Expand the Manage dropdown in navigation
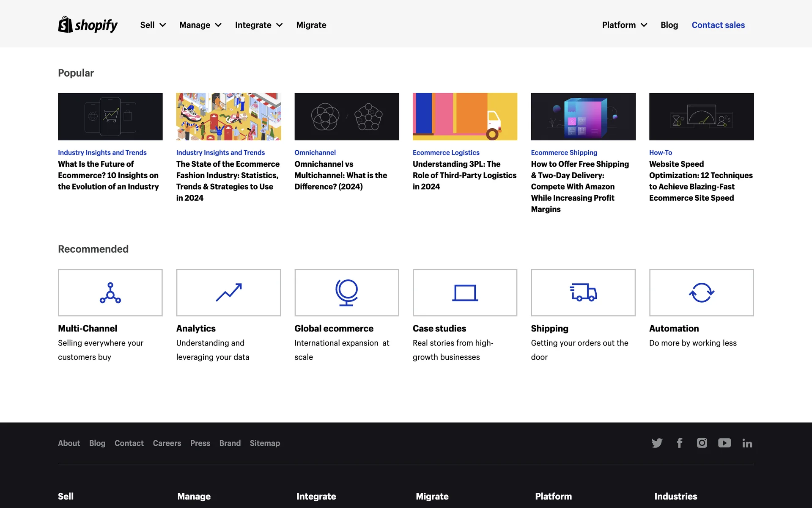 200,25
